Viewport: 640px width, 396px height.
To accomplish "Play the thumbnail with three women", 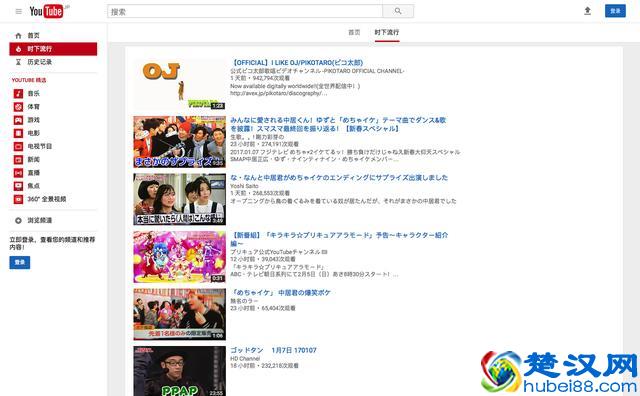I will point(180,199).
